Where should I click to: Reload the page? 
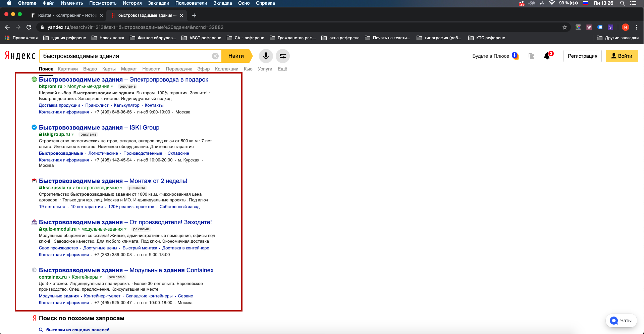coord(29,27)
